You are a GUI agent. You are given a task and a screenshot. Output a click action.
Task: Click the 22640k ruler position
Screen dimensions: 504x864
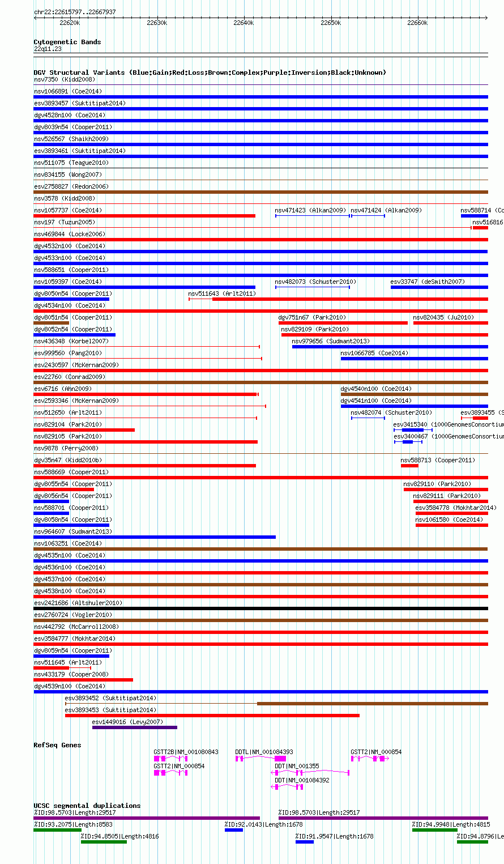click(x=244, y=23)
